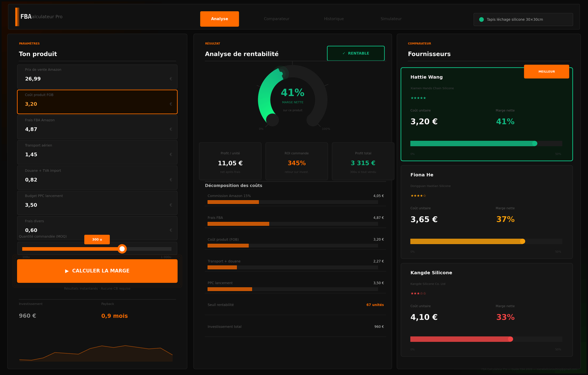Click the MEILLEUR badge on Hattie Wang
This screenshot has height=375, width=588.
click(546, 72)
